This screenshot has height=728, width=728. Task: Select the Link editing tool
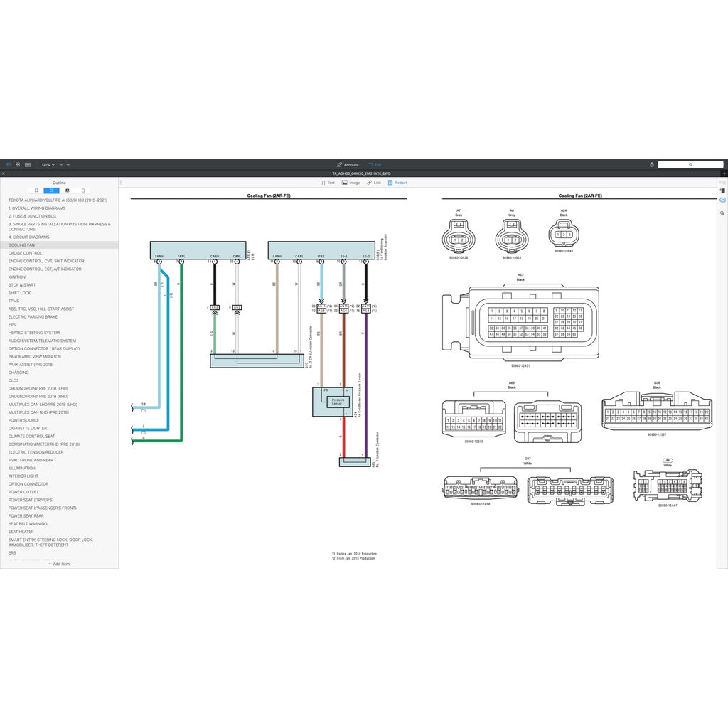[x=374, y=183]
